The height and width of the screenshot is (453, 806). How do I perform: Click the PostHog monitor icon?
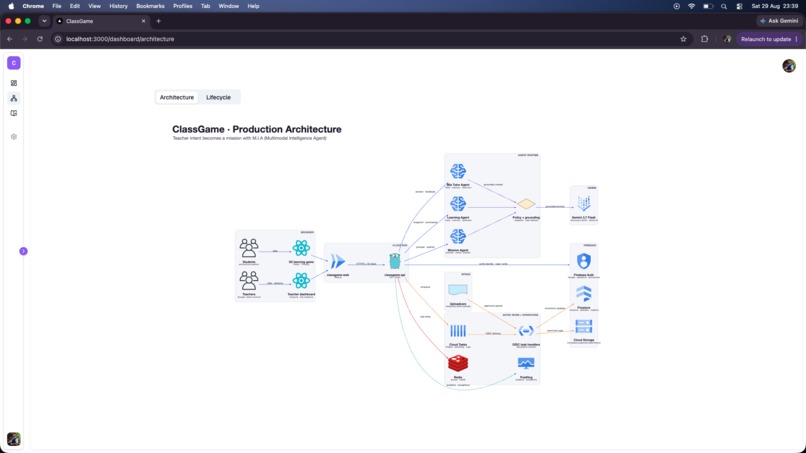[526, 364]
